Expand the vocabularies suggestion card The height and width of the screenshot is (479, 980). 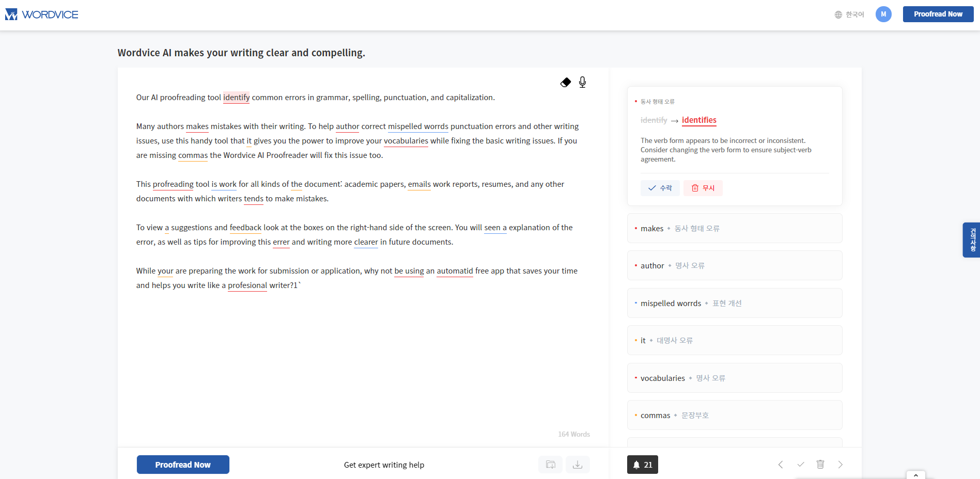click(x=735, y=378)
